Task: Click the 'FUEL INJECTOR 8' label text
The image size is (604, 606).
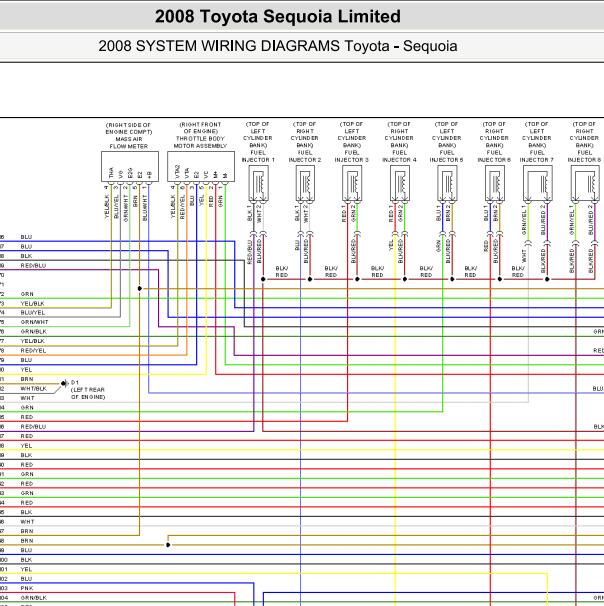Action: pos(584,156)
